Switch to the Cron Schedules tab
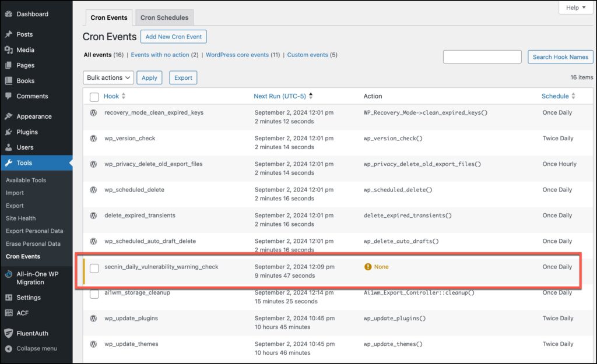The width and height of the screenshot is (597, 364). [x=164, y=17]
